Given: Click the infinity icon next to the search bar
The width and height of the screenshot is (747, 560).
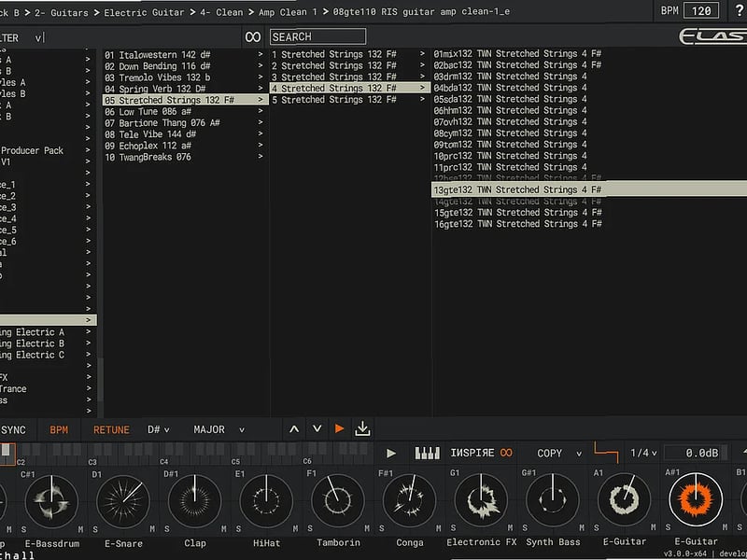Looking at the screenshot, I should [251, 35].
